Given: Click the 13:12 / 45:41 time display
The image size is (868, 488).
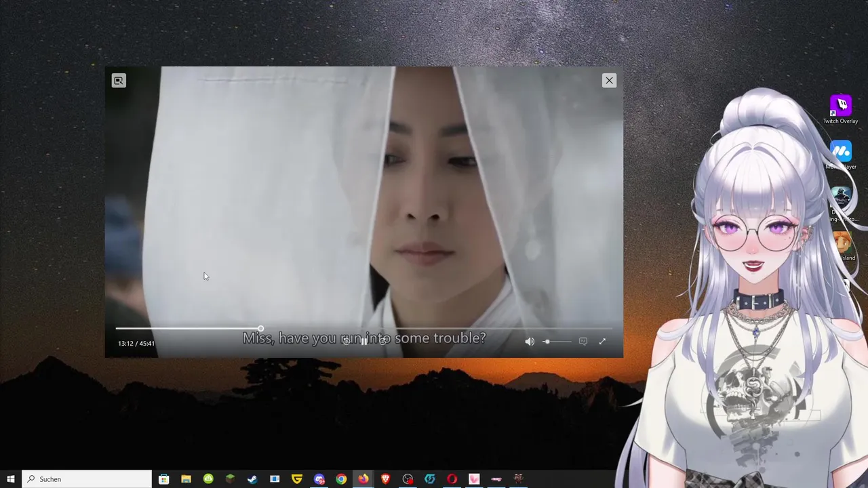Looking at the screenshot, I should [136, 344].
